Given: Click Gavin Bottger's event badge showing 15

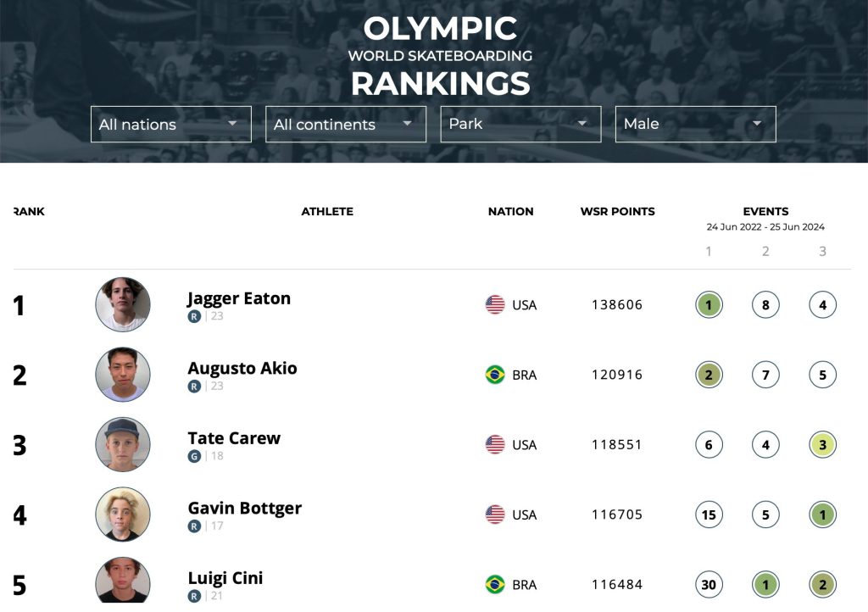Looking at the screenshot, I should point(709,515).
